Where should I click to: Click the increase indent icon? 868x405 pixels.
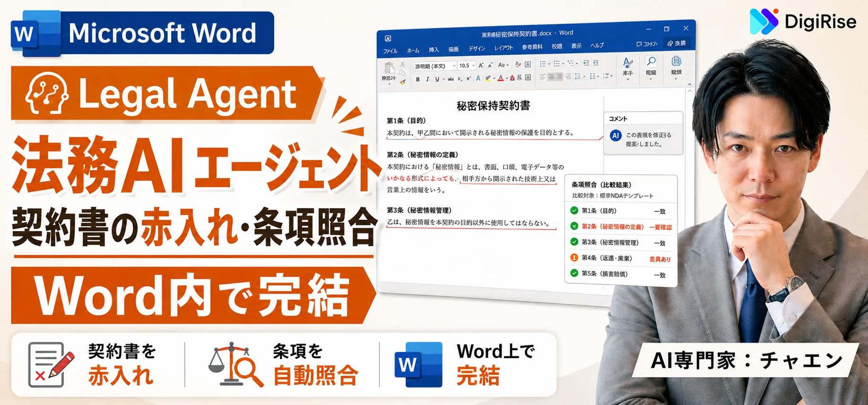596,63
